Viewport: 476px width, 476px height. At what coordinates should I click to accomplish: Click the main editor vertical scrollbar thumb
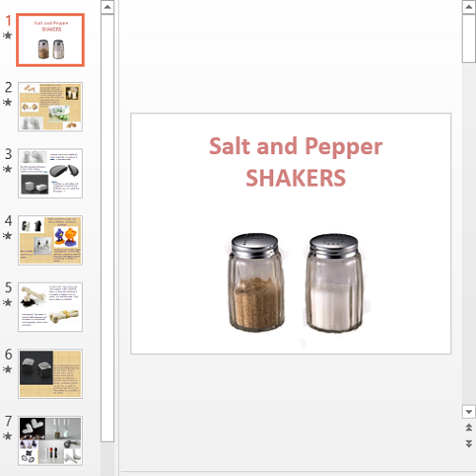tap(468, 38)
